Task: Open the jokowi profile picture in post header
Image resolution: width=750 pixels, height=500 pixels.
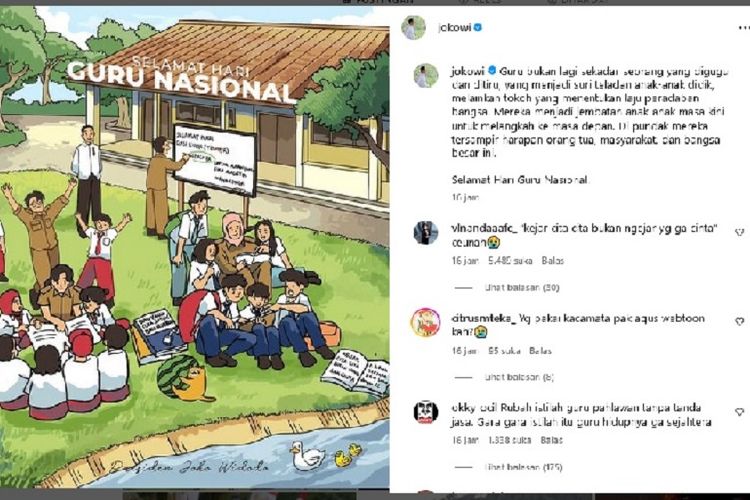Action: (413, 28)
